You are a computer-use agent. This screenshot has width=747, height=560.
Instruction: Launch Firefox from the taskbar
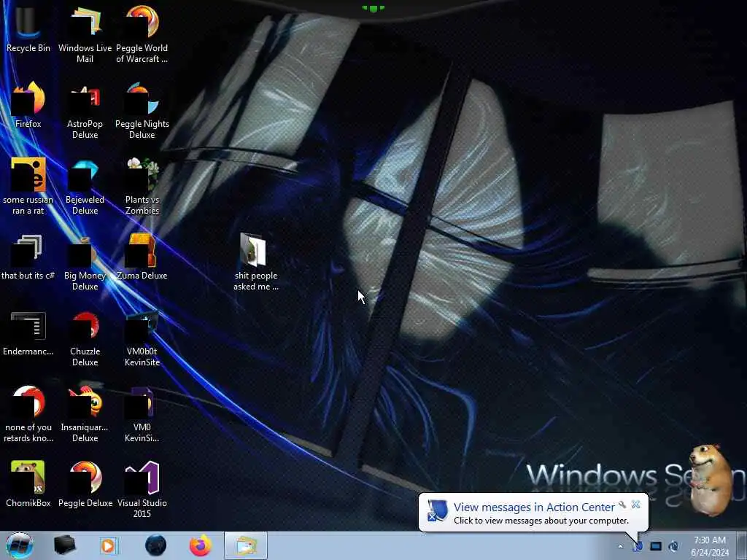pyautogui.click(x=200, y=545)
